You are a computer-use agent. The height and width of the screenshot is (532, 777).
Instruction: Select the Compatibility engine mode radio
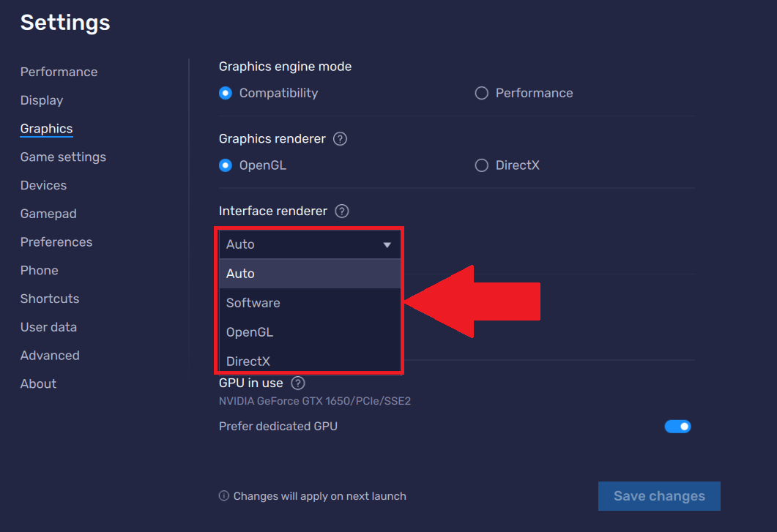(225, 93)
